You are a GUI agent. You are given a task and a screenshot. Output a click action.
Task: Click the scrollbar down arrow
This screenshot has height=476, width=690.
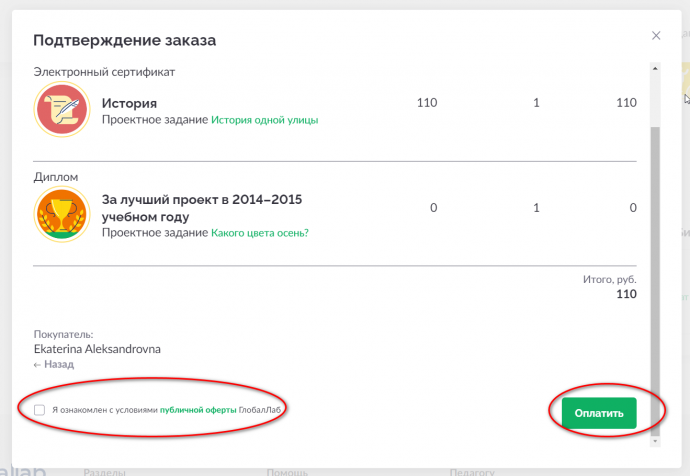pos(655,441)
